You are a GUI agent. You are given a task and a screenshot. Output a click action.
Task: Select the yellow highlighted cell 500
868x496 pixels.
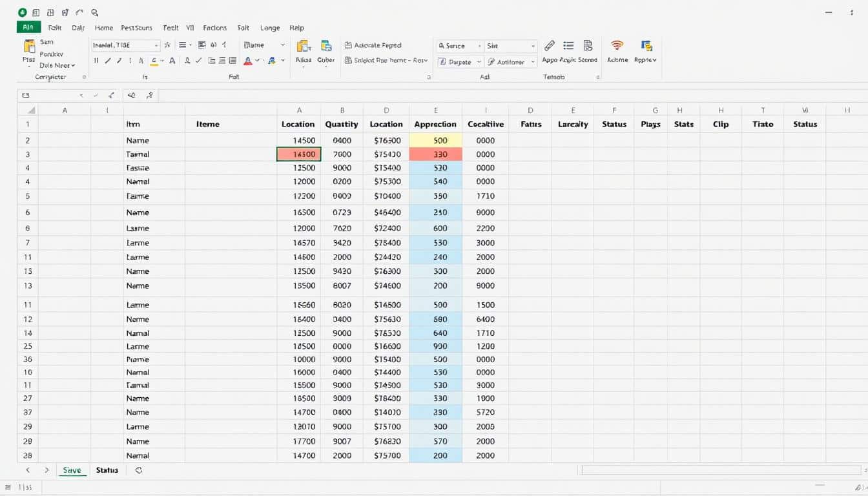pos(436,140)
